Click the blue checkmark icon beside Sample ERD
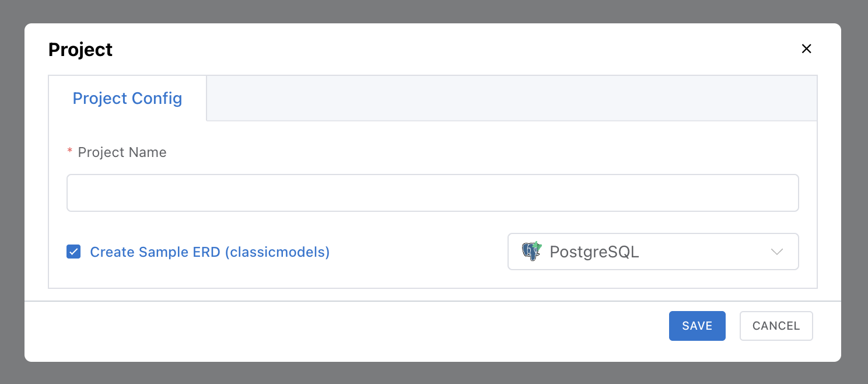 point(73,252)
